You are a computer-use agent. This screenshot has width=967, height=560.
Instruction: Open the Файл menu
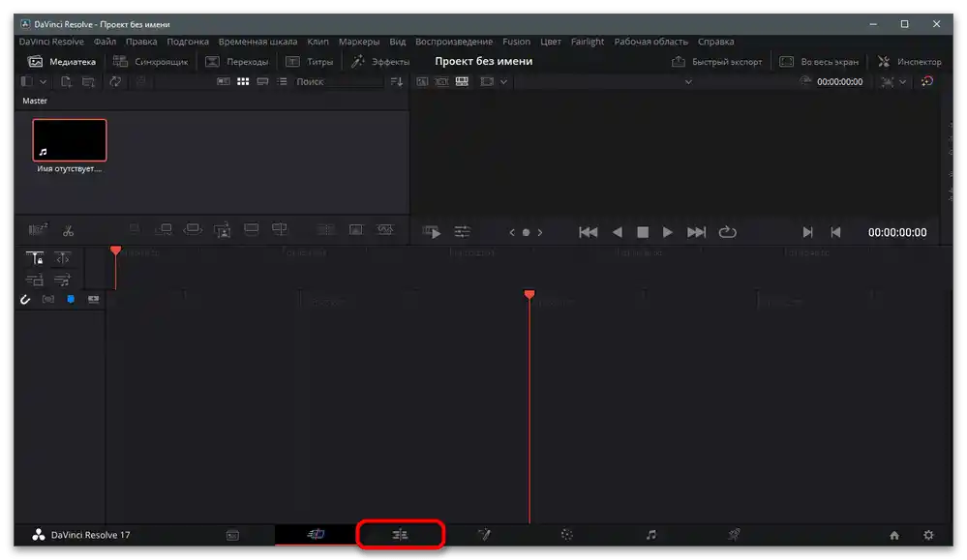pyautogui.click(x=105, y=42)
